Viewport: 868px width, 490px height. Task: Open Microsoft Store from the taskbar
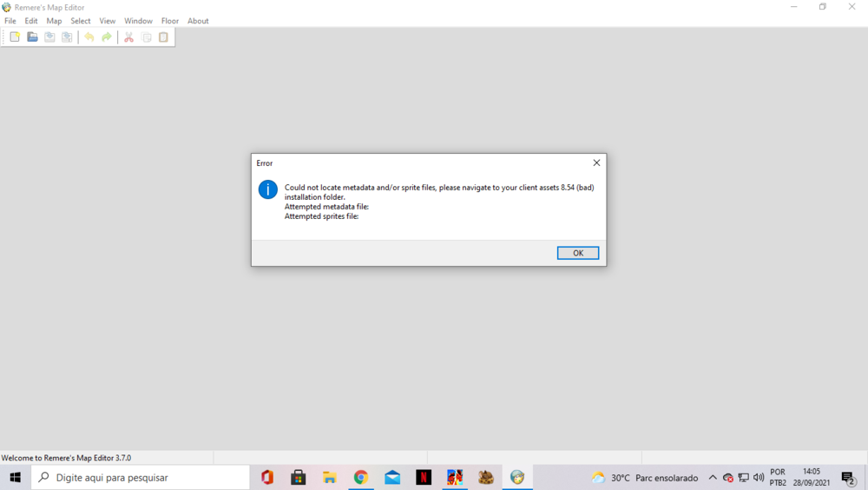(299, 477)
